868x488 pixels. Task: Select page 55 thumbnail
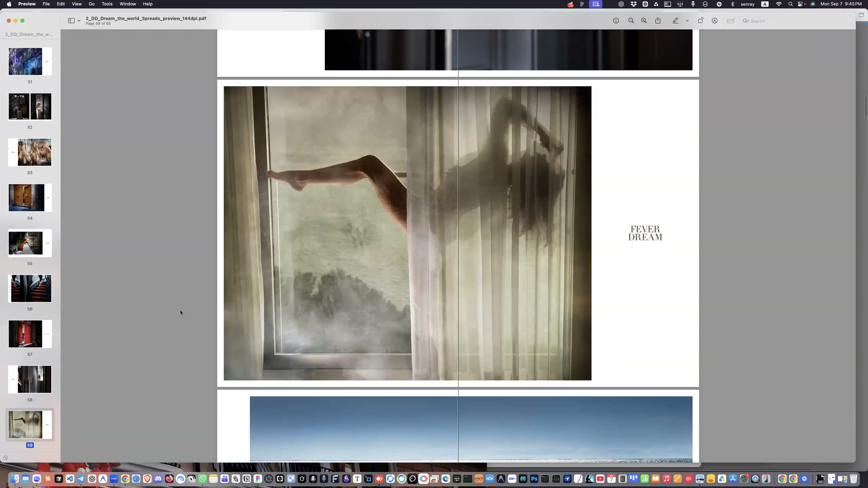(x=30, y=243)
